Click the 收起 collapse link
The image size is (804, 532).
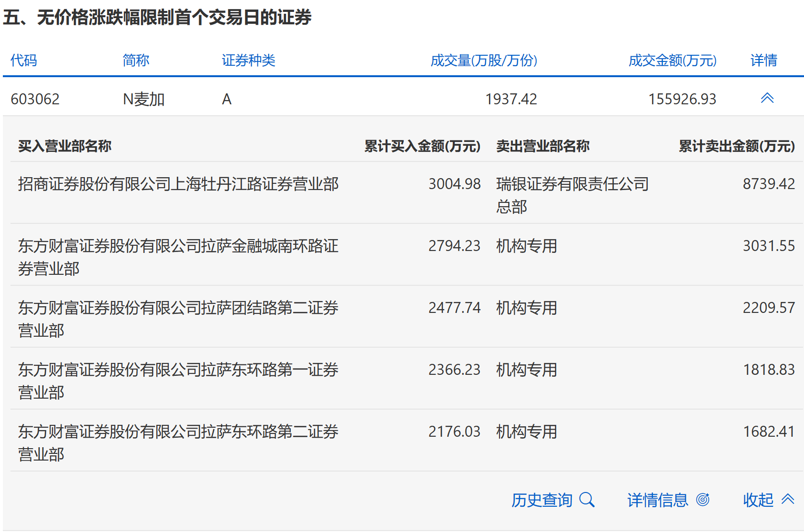[758, 500]
